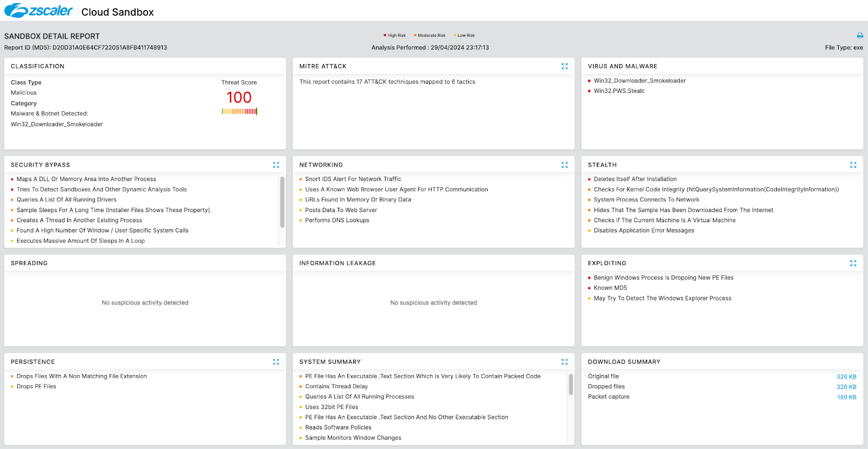This screenshot has height=449, width=868.
Task: Click the Threat Score gauge bar
Action: pyautogui.click(x=239, y=111)
